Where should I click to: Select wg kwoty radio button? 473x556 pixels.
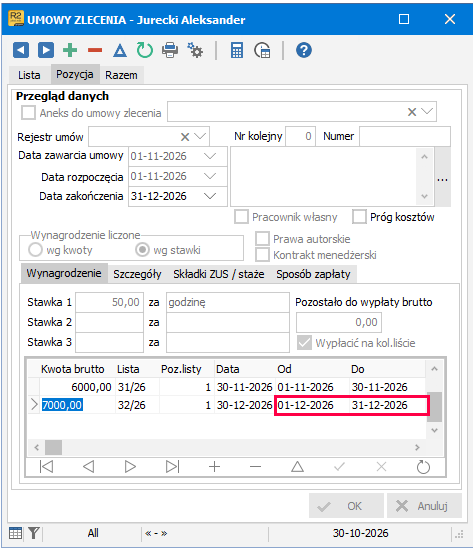tap(35, 250)
